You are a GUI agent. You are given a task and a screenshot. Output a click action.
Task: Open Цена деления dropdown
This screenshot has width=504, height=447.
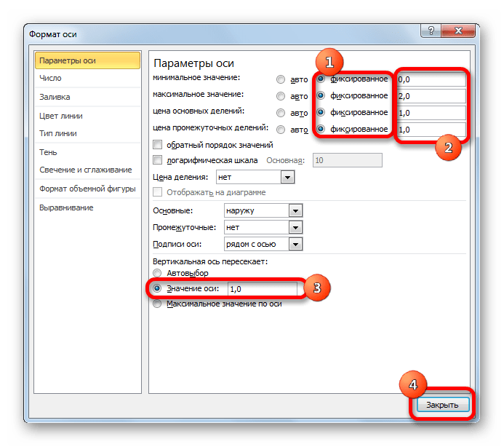point(288,178)
